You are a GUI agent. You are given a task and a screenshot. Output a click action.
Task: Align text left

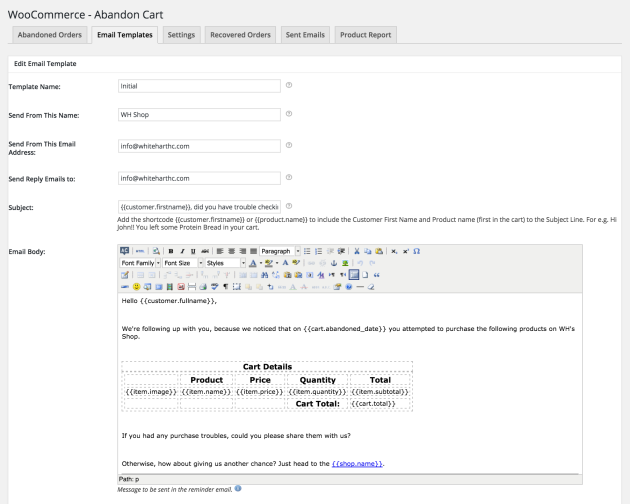[x=220, y=251]
